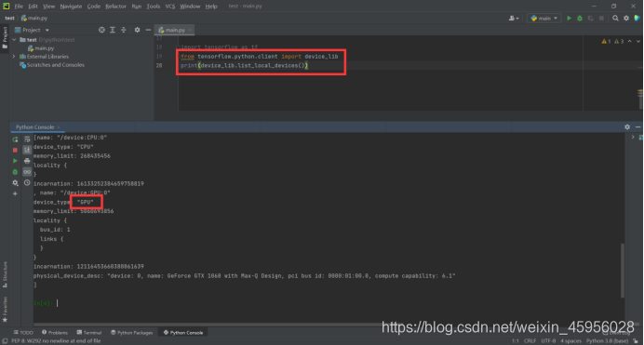Click console vertical scrollbar
Screen dimensions: 644x345
pyautogui.click(x=623, y=271)
